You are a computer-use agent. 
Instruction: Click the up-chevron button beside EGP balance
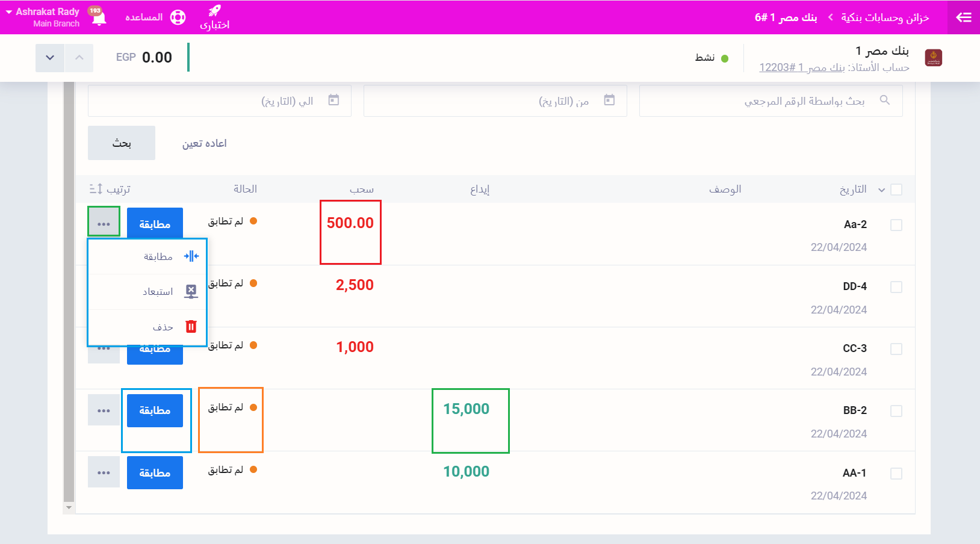[x=79, y=58]
